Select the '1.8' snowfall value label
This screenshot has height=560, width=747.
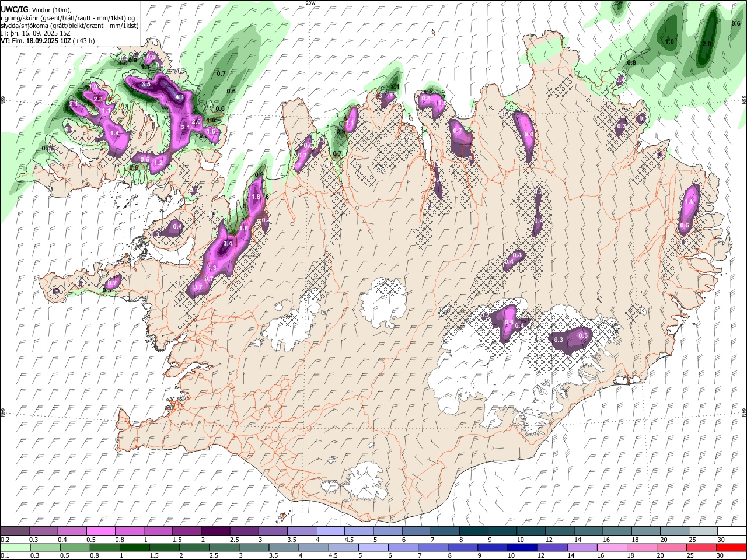pos(256,197)
